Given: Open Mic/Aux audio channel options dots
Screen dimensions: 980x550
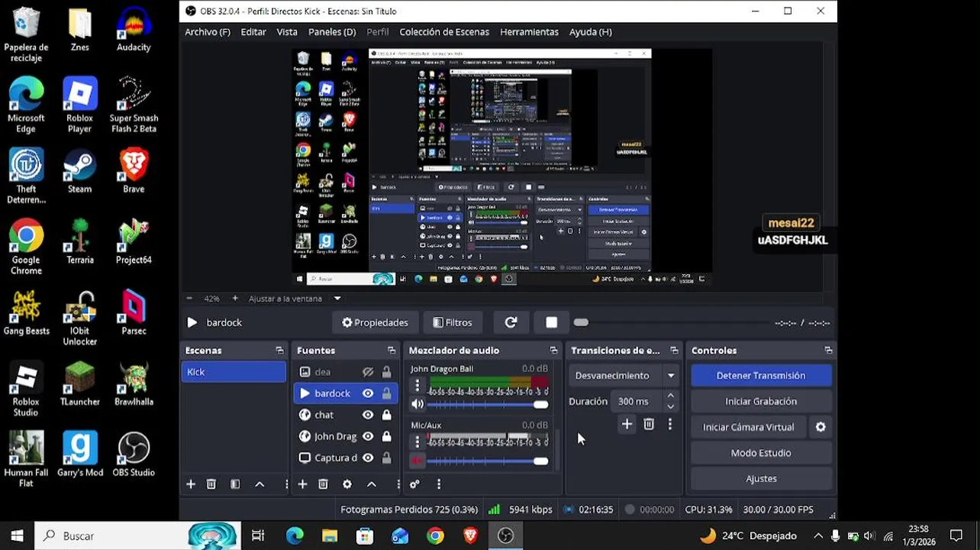Looking at the screenshot, I should click(x=417, y=442).
